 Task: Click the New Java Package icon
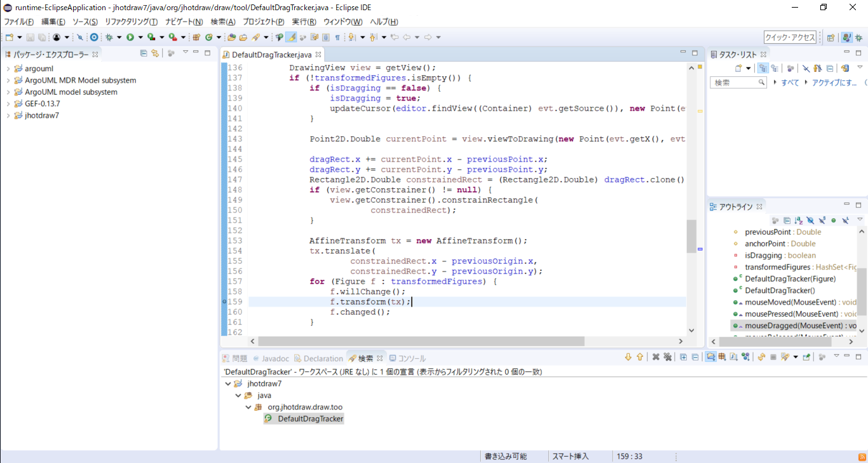[196, 38]
